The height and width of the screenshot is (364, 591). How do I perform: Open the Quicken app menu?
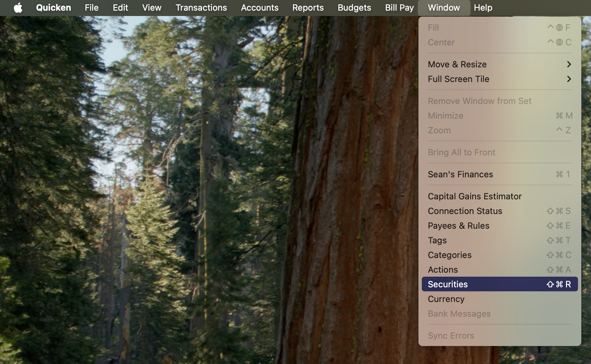(x=53, y=8)
